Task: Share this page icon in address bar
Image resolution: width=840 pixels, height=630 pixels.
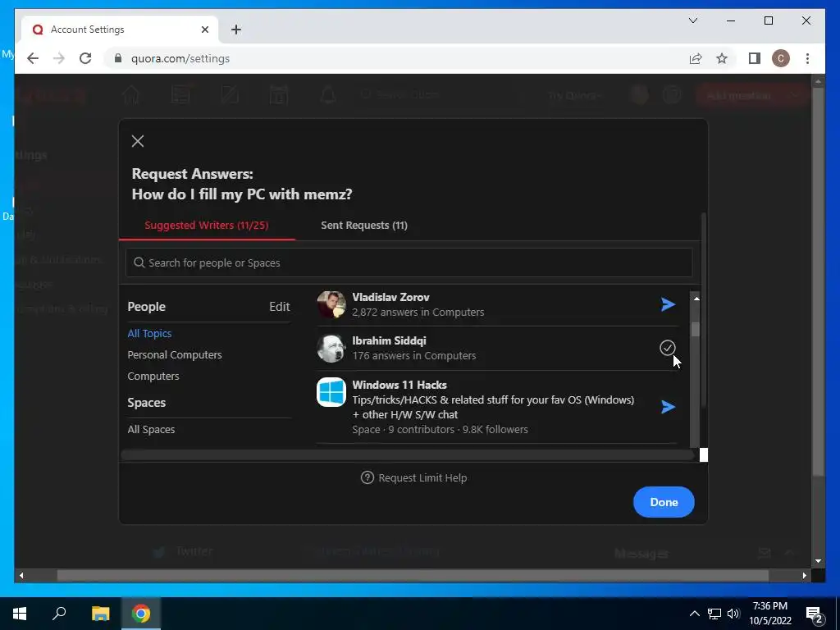Action: (x=696, y=58)
